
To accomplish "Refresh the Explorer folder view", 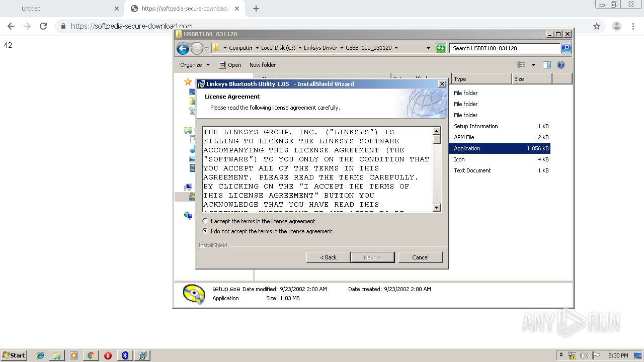I will click(x=441, y=48).
